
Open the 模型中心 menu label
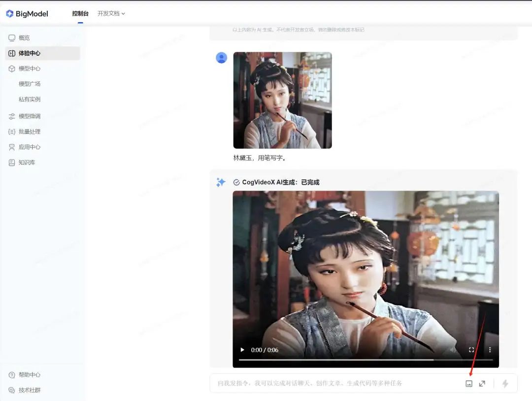click(x=30, y=68)
